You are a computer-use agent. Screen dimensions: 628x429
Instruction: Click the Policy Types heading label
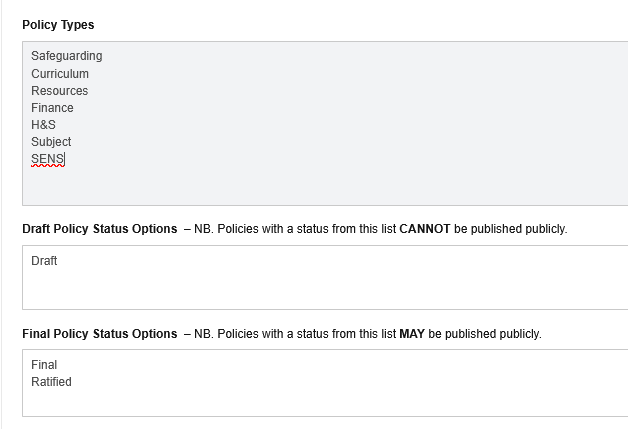point(58,25)
